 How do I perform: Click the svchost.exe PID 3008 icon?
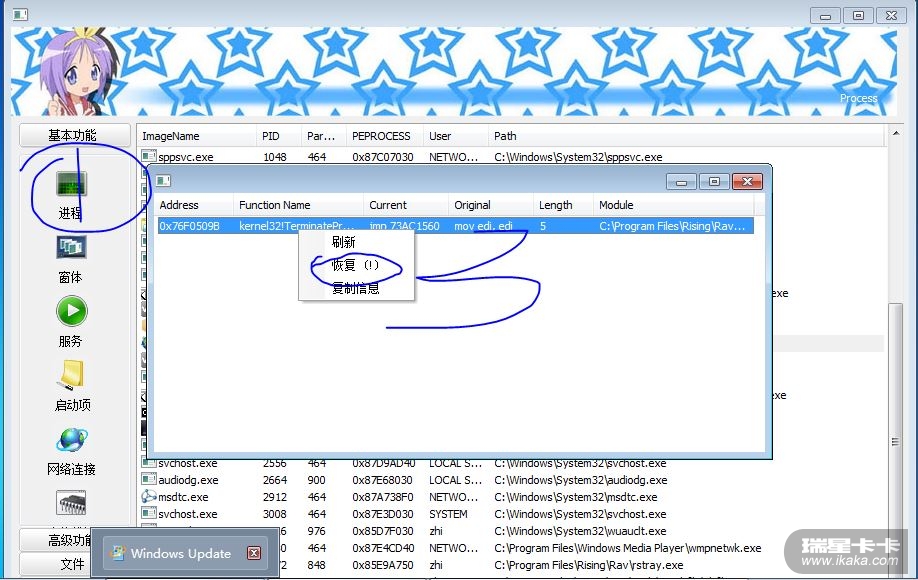(149, 513)
